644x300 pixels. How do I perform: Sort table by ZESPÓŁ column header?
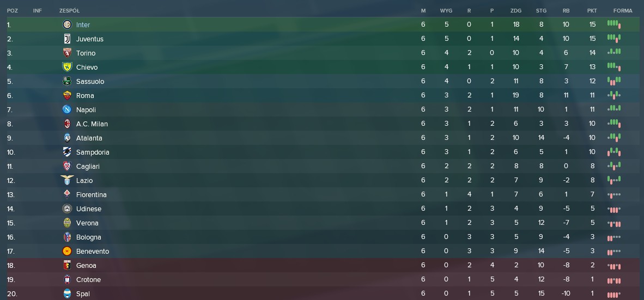[x=69, y=11]
